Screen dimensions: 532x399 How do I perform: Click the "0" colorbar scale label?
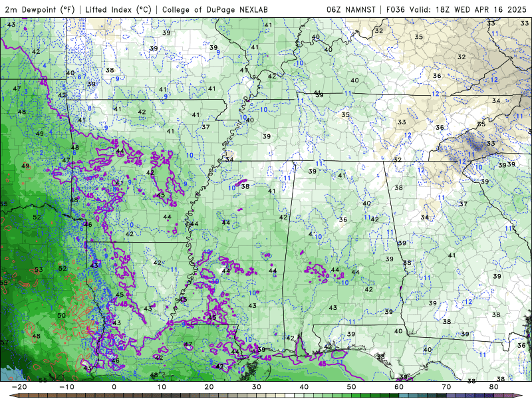pos(114,387)
